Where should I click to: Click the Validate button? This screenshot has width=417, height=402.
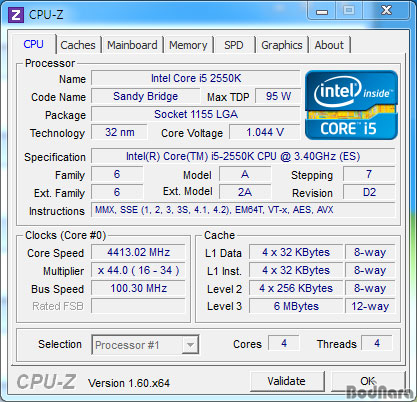click(x=287, y=381)
